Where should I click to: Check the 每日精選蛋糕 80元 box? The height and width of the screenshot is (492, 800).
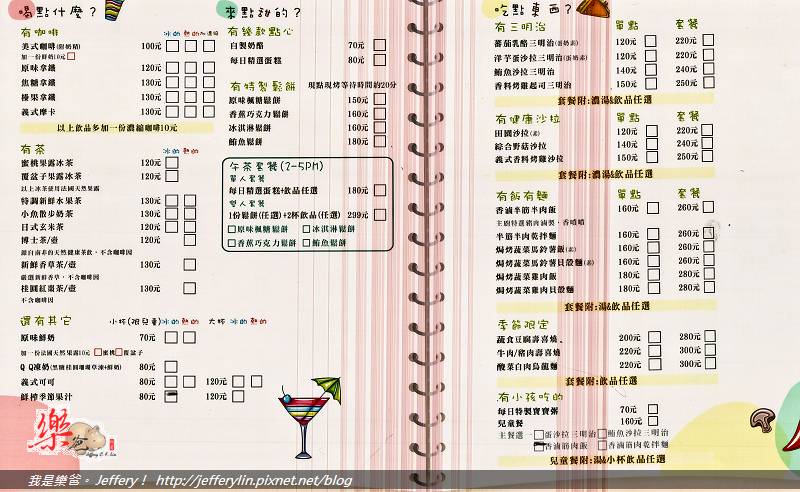click(380, 60)
